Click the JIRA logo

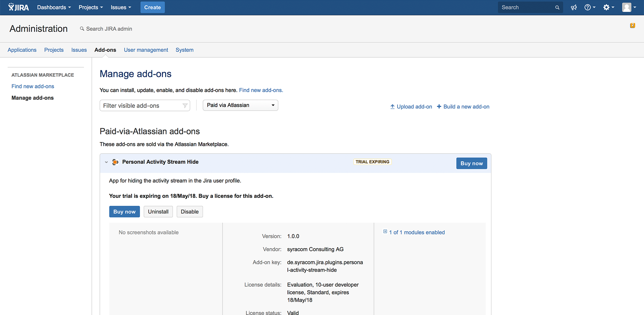[19, 7]
